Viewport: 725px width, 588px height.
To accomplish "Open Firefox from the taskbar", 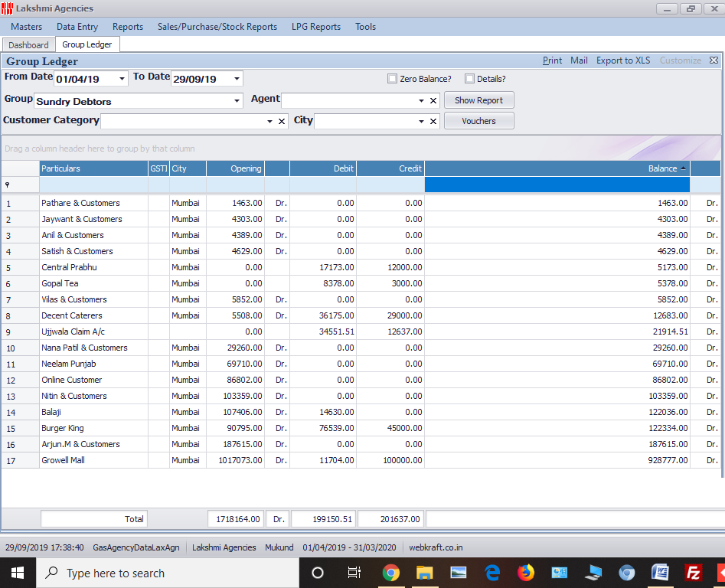I will (x=526, y=572).
